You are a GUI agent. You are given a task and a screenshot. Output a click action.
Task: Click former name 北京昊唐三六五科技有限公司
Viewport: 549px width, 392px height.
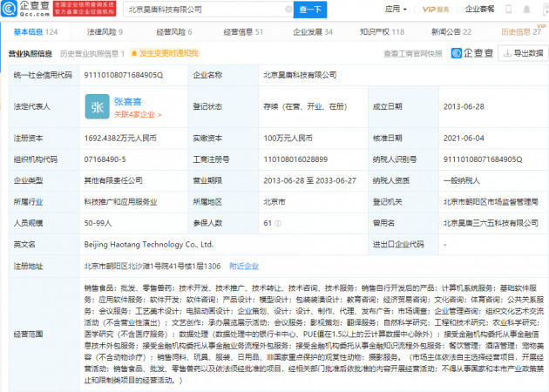(x=491, y=223)
